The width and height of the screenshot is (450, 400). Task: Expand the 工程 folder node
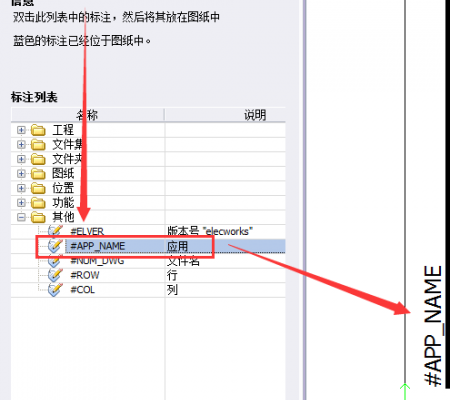pyautogui.click(x=21, y=130)
